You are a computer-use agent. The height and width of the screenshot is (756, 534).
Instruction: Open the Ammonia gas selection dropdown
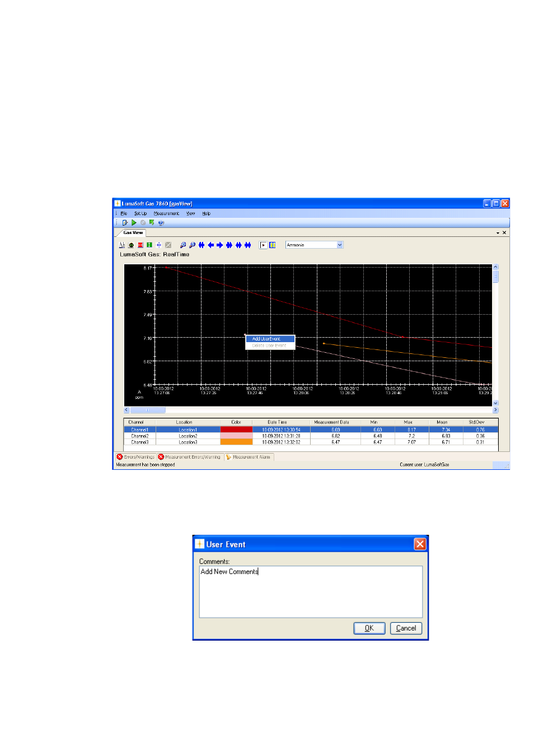(340, 245)
